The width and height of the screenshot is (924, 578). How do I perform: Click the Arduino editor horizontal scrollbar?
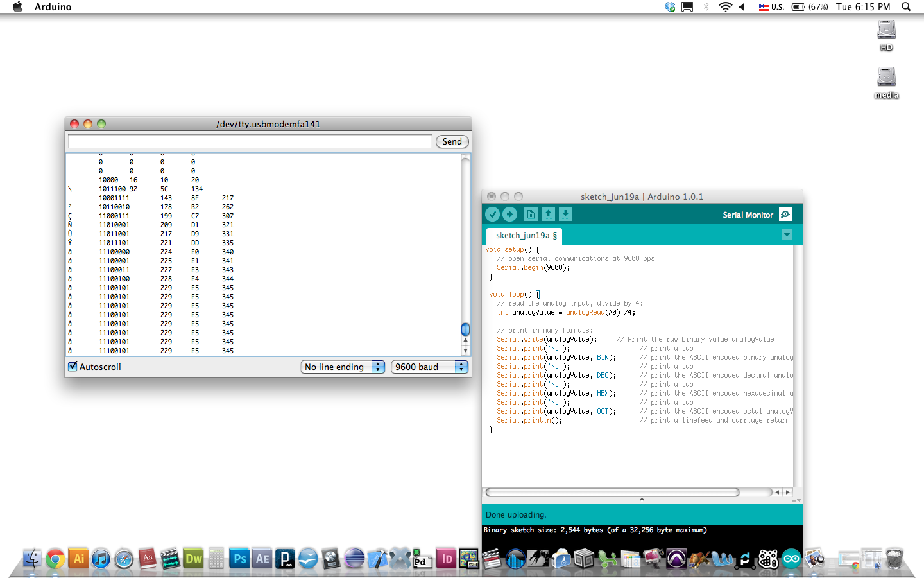point(613,492)
